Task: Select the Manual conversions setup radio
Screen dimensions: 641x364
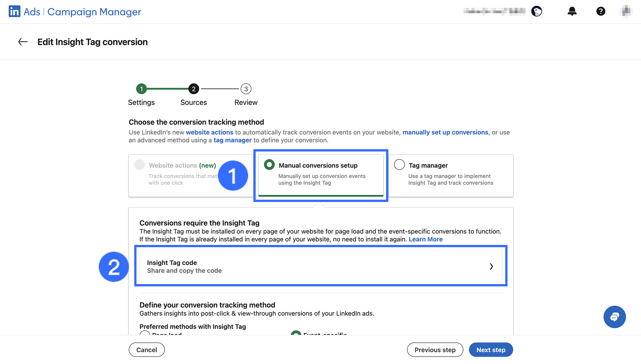Action: (269, 165)
